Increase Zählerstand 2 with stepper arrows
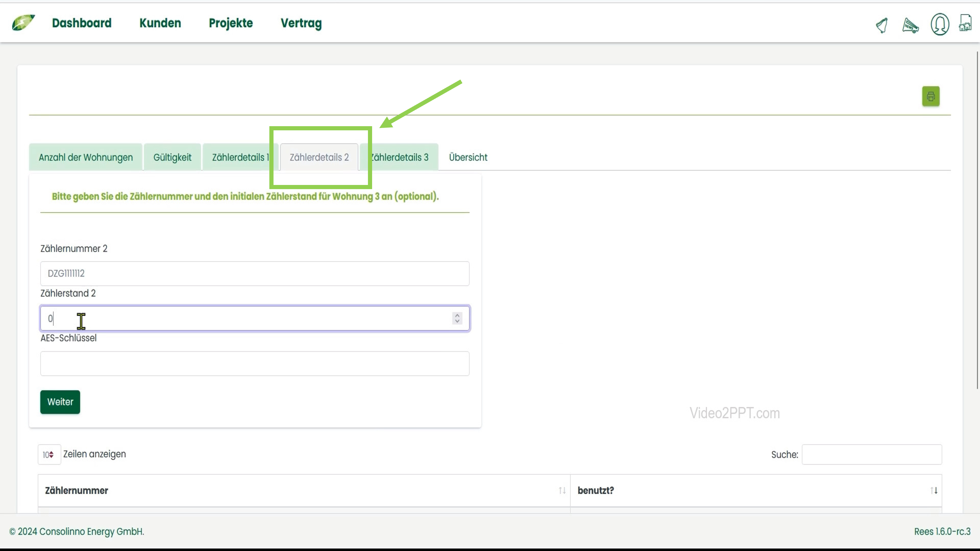The width and height of the screenshot is (980, 551). coord(457,315)
